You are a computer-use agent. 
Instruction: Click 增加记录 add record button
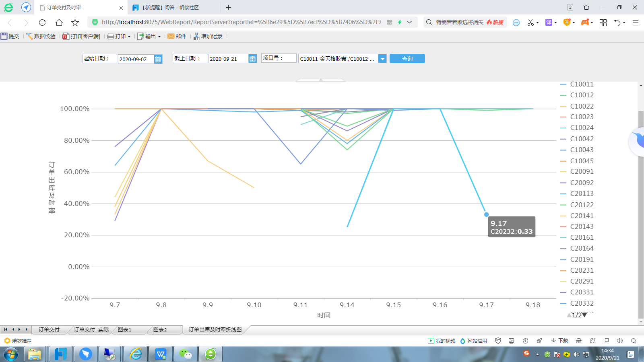point(208,36)
